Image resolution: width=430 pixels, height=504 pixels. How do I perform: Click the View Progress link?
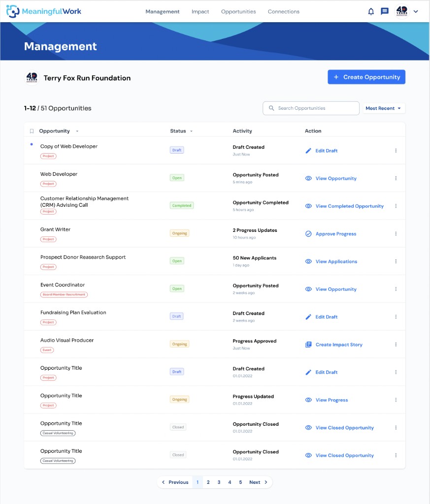click(327, 400)
